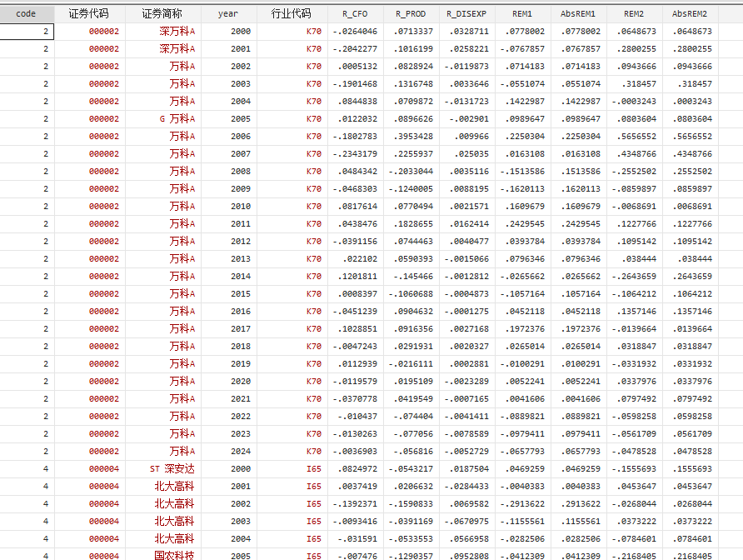Click AbsREM2 value .2552502

click(x=692, y=172)
